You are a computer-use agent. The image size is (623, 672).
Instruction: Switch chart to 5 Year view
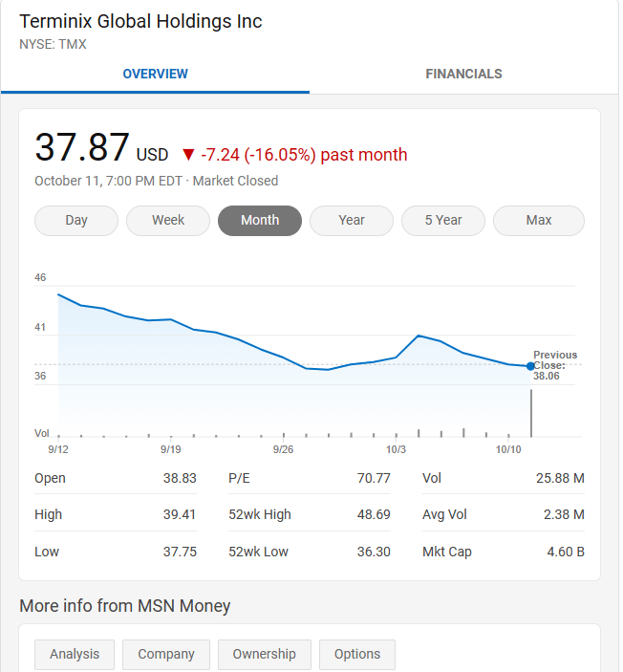pos(443,221)
